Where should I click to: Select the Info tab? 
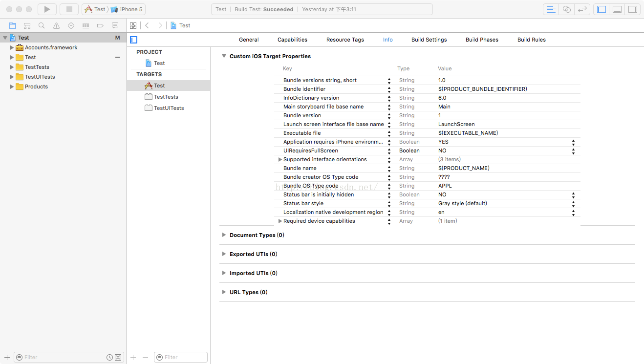[x=388, y=40]
